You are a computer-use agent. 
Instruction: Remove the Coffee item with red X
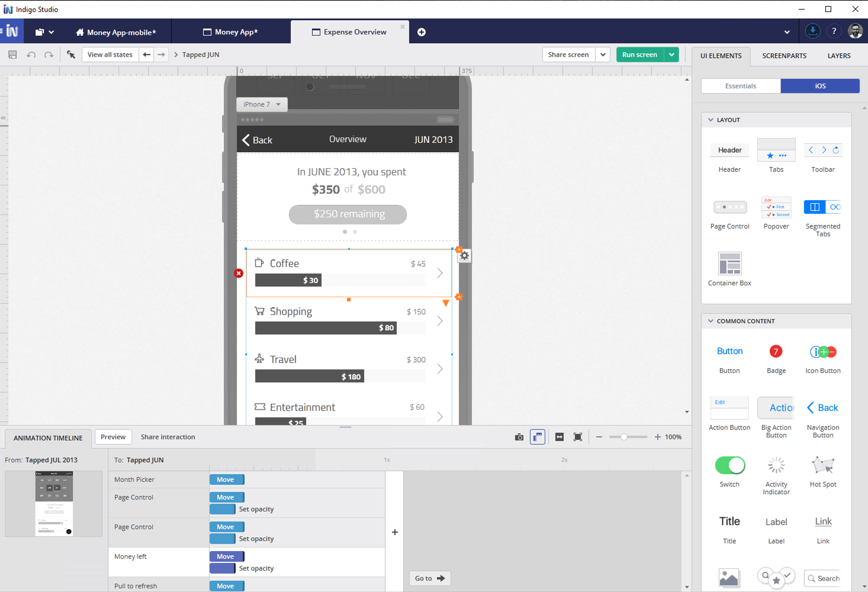click(239, 274)
